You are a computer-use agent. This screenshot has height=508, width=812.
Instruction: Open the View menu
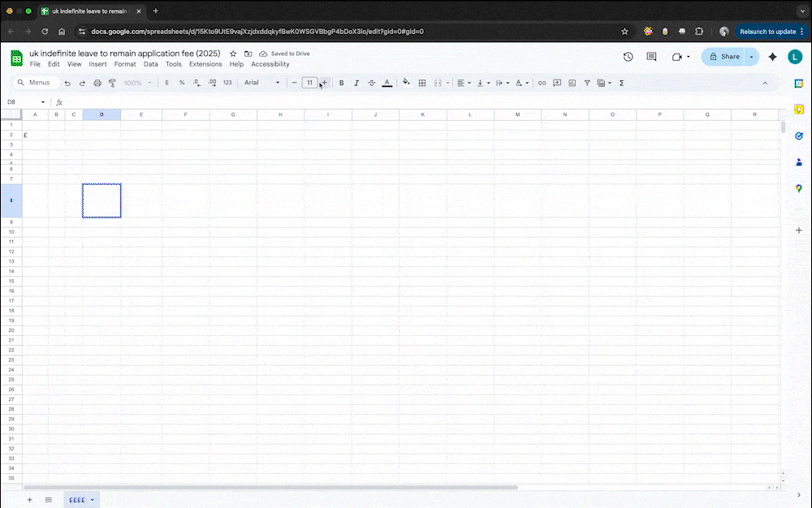[x=74, y=64]
